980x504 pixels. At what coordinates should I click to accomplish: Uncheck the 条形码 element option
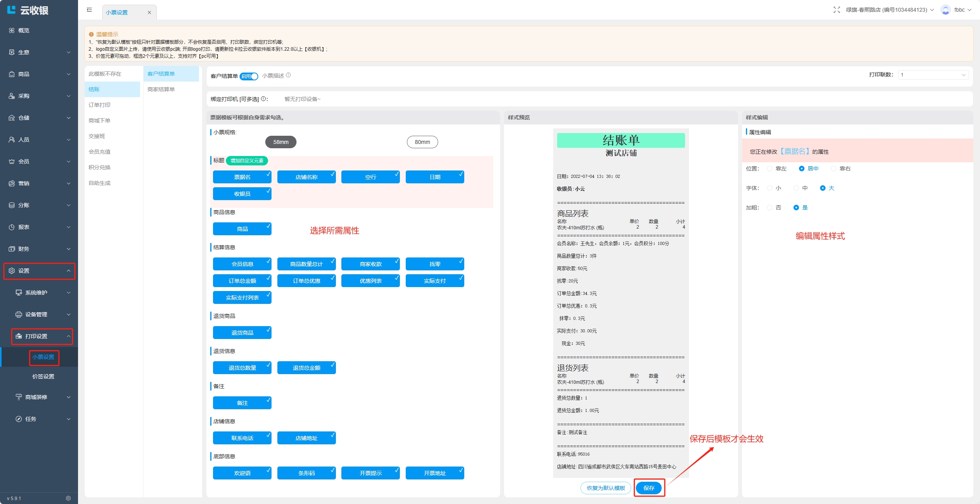pos(306,473)
